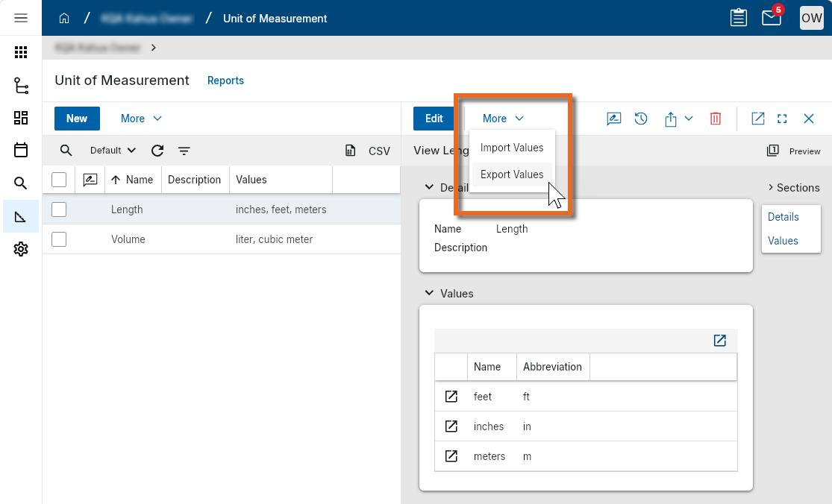
Task: Refresh the Unit of Measurement list
Action: coord(157,151)
